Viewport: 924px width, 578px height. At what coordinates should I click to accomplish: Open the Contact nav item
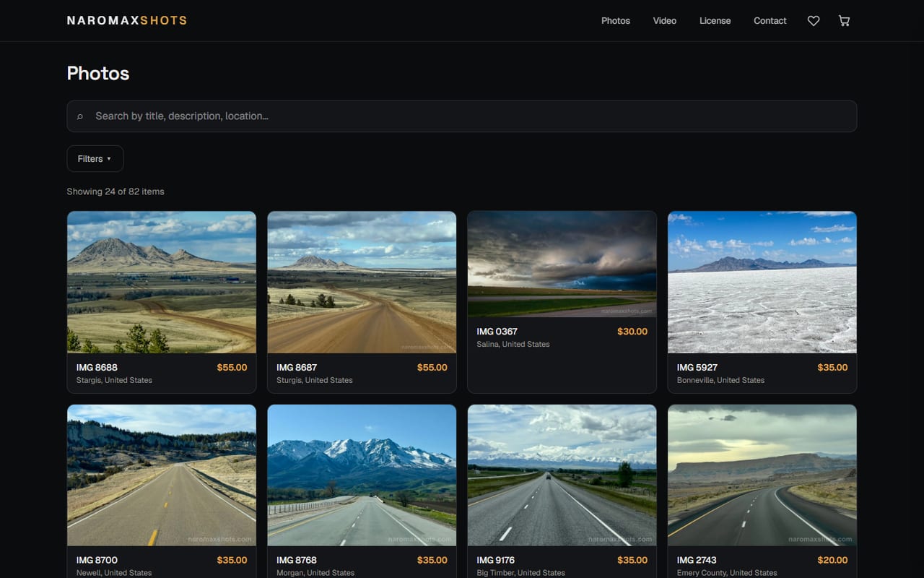pos(770,21)
